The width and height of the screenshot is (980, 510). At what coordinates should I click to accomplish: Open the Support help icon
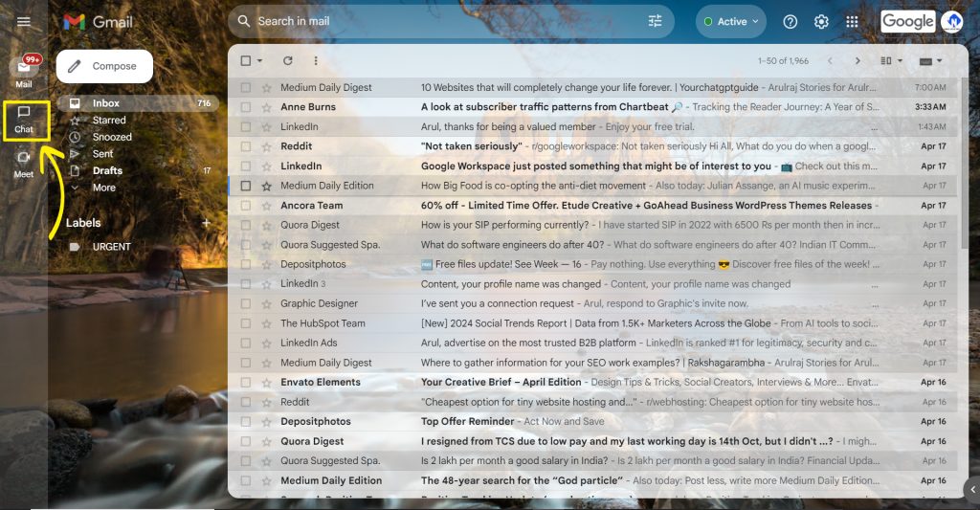pos(790,22)
